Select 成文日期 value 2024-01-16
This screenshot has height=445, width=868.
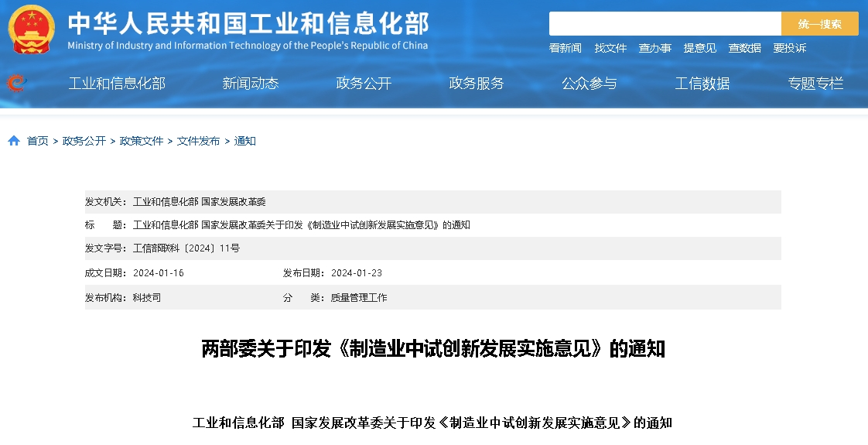click(x=159, y=273)
